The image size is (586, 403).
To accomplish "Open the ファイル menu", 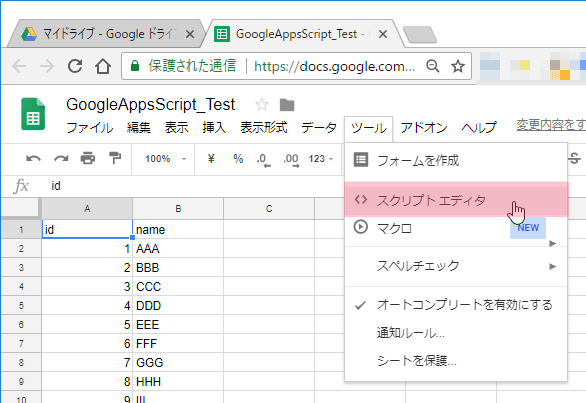I will [x=90, y=128].
